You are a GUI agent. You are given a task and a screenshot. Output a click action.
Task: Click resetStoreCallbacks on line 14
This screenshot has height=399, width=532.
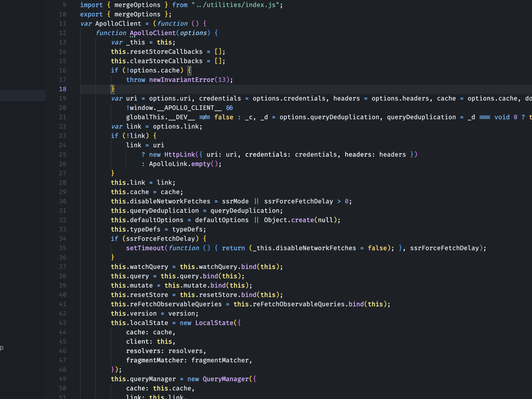point(166,52)
